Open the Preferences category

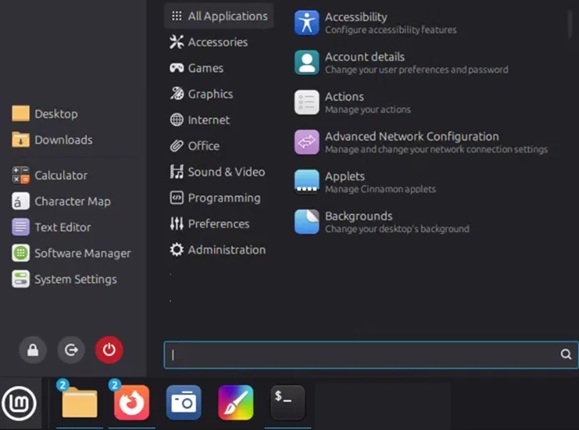click(x=209, y=224)
